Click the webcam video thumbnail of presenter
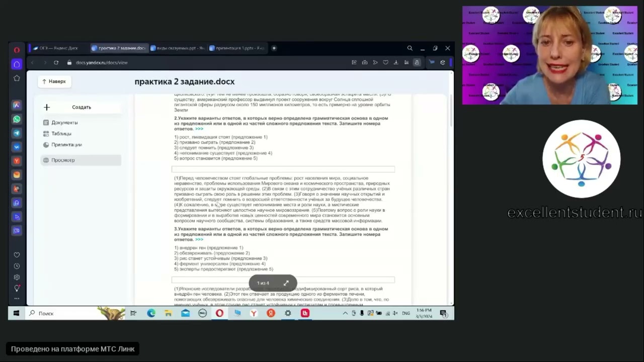Screen dimensions: 644x362 [549, 55]
